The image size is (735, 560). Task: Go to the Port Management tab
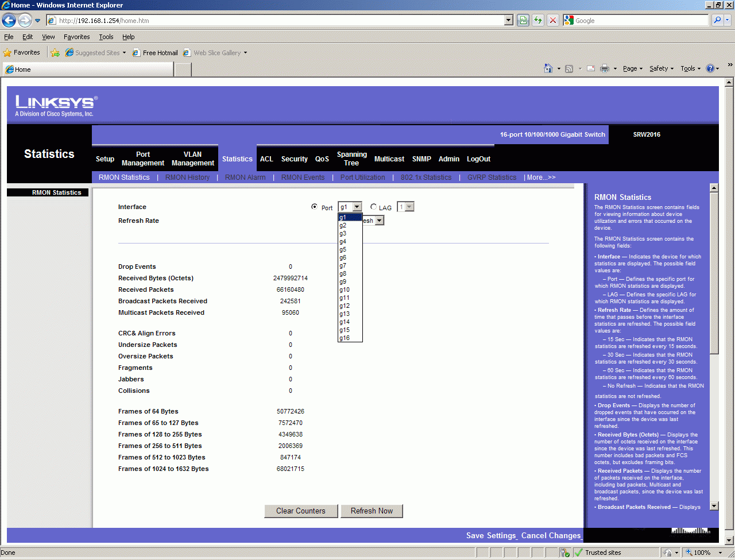tap(143, 159)
